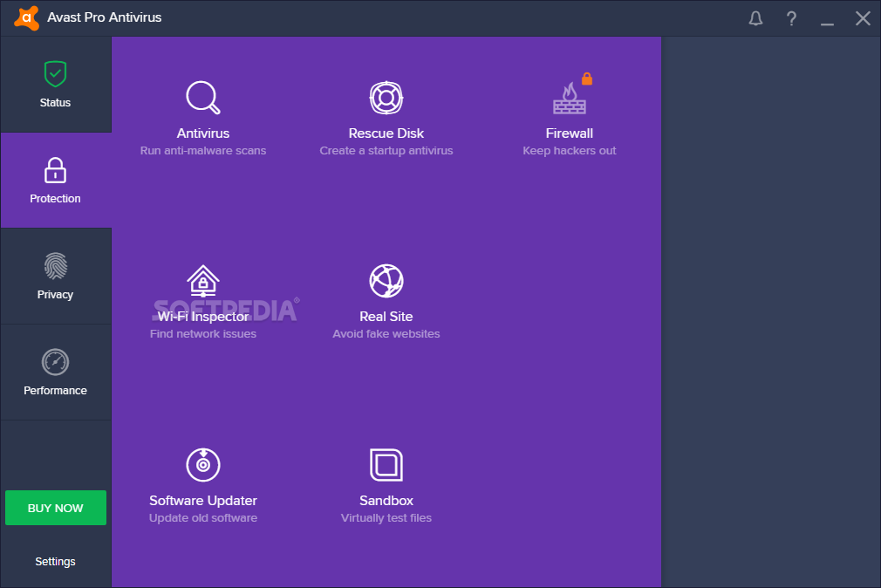Open Settings in the sidebar
The image size is (881, 588).
55,562
